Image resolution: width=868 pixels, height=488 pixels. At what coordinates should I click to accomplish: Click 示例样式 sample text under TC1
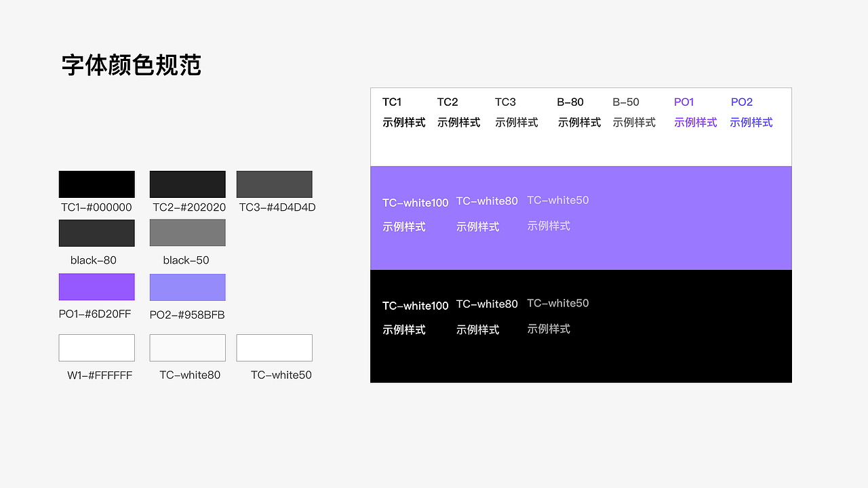[404, 123]
